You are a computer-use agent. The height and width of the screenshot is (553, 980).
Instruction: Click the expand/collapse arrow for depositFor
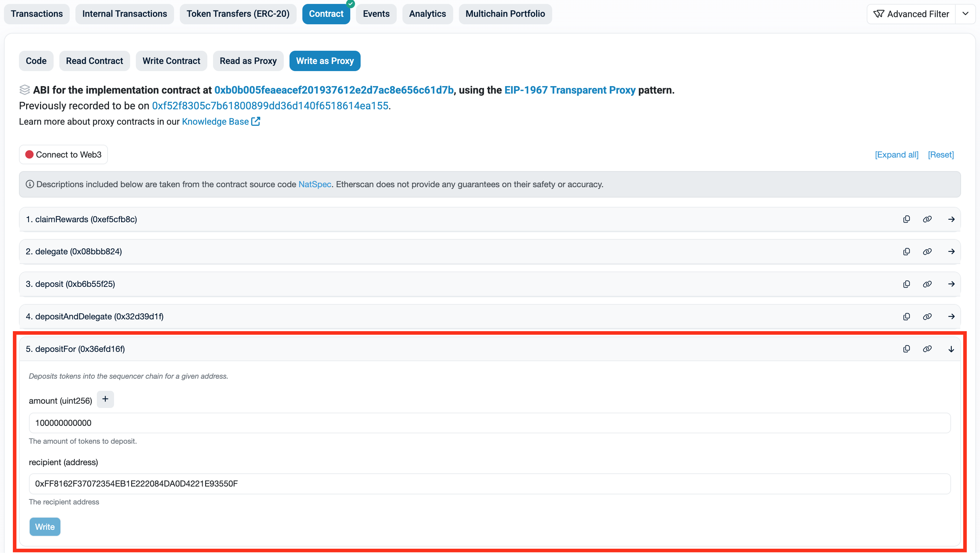(951, 349)
